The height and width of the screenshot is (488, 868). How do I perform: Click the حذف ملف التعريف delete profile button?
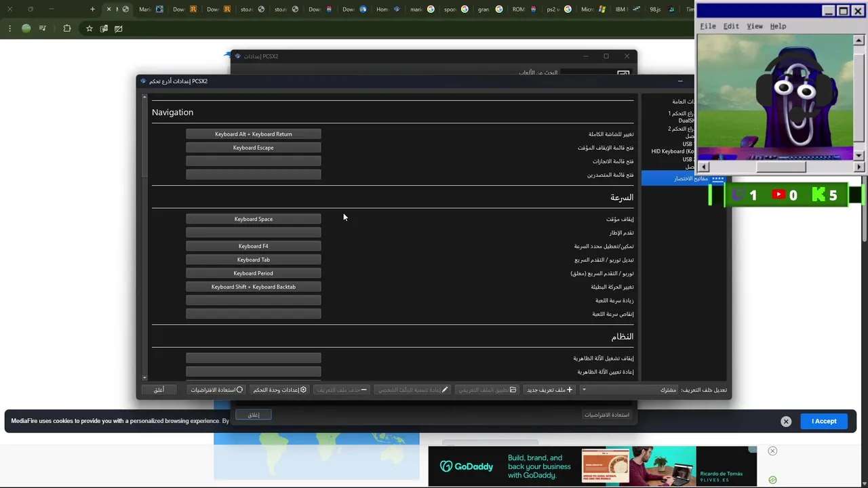point(342,390)
